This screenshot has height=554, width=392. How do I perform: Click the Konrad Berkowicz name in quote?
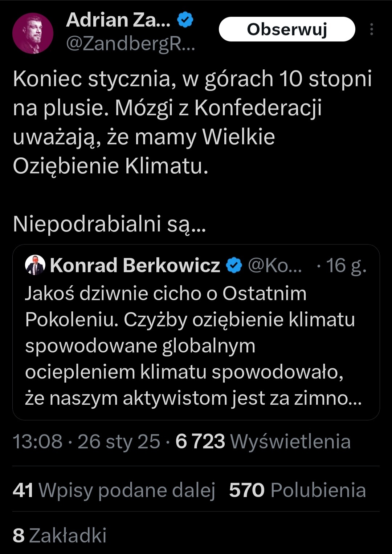tap(135, 265)
